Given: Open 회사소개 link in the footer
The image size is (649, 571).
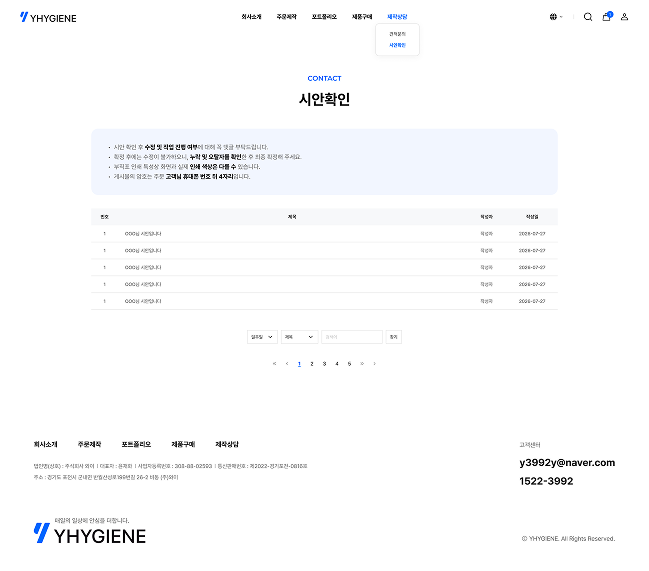Looking at the screenshot, I should [x=46, y=444].
